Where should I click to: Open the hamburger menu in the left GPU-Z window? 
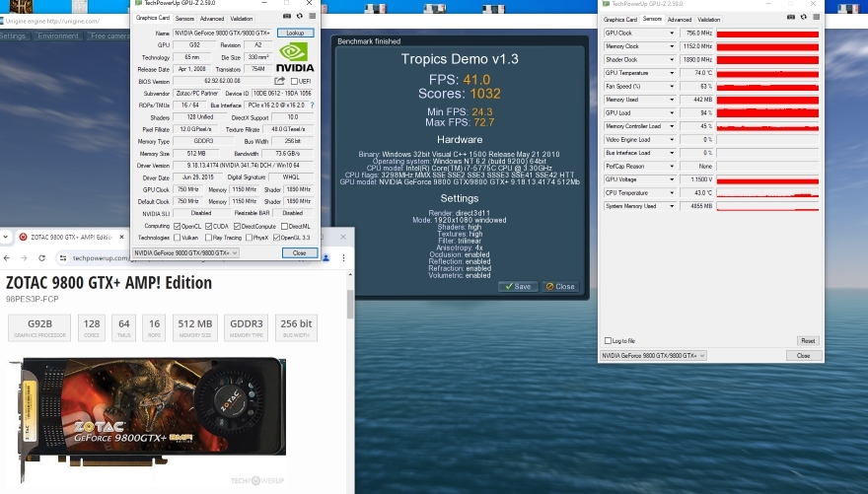tap(313, 17)
